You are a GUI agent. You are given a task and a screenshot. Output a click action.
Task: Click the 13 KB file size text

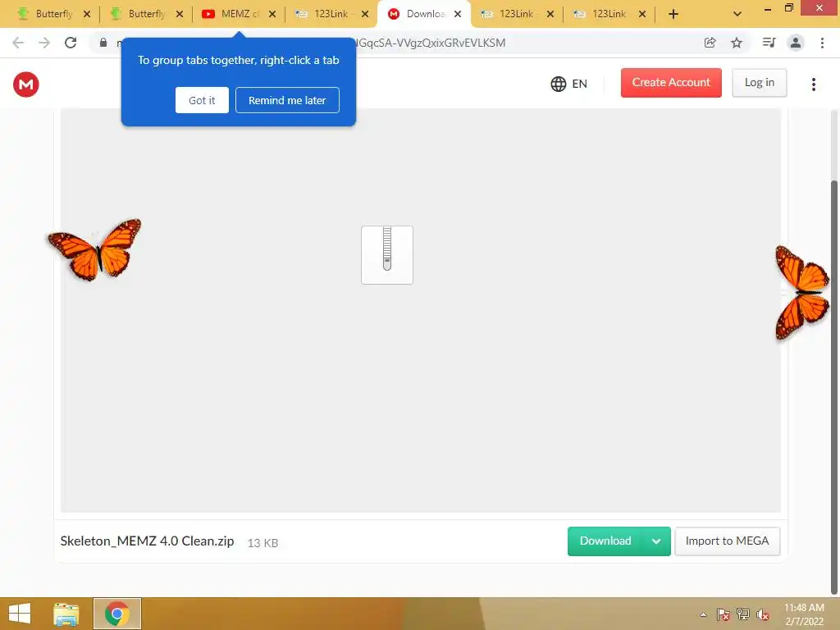coord(262,543)
